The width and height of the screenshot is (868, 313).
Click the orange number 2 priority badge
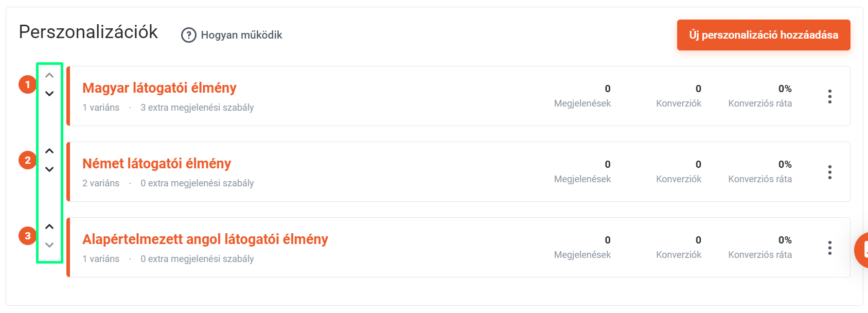point(28,160)
